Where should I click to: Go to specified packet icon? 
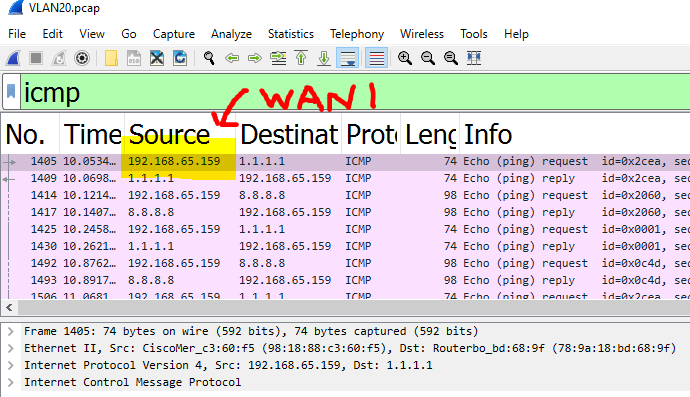pos(278,58)
